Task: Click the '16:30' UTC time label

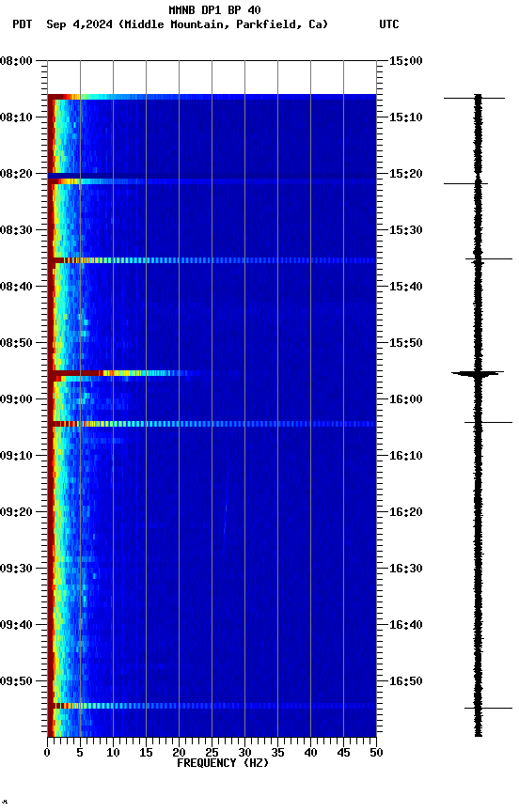Action: click(406, 569)
